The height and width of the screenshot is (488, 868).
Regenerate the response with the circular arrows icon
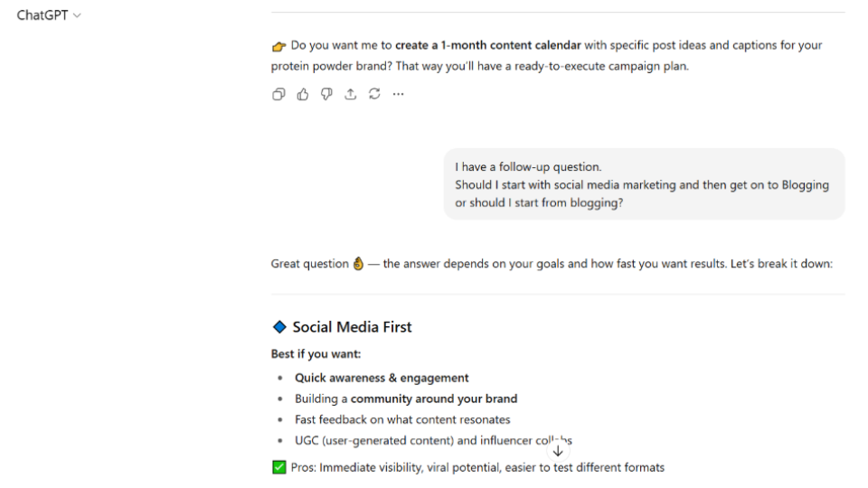[374, 94]
